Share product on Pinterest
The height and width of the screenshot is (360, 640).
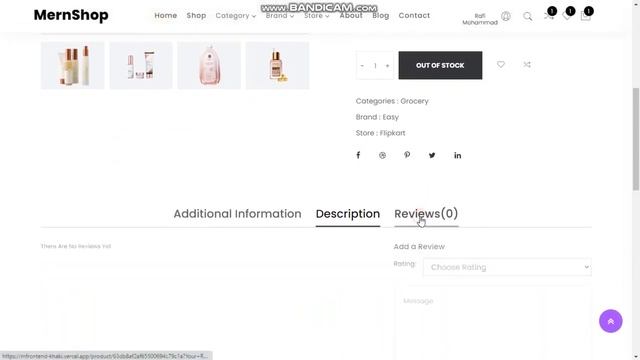pyautogui.click(x=407, y=155)
